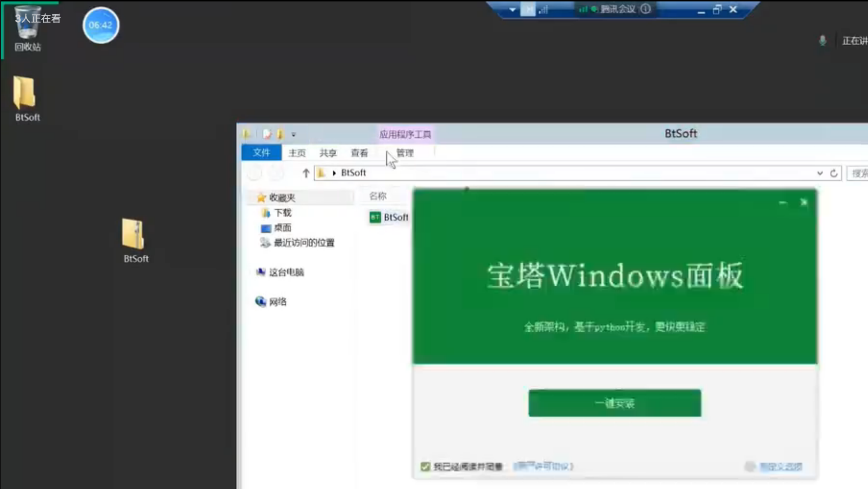Click the Back navigation arrow in Explorer

pos(255,173)
